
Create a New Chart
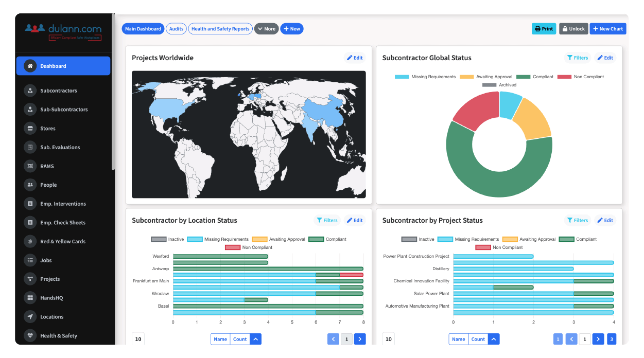pyautogui.click(x=608, y=29)
